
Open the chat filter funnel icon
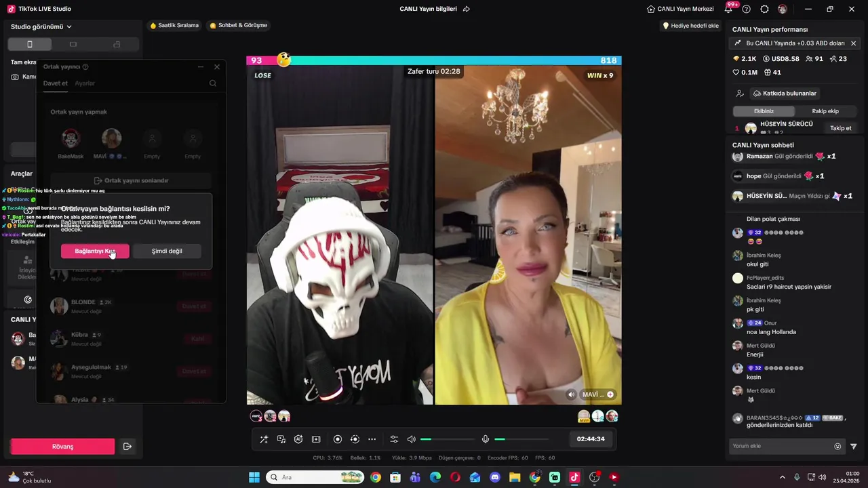853,446
